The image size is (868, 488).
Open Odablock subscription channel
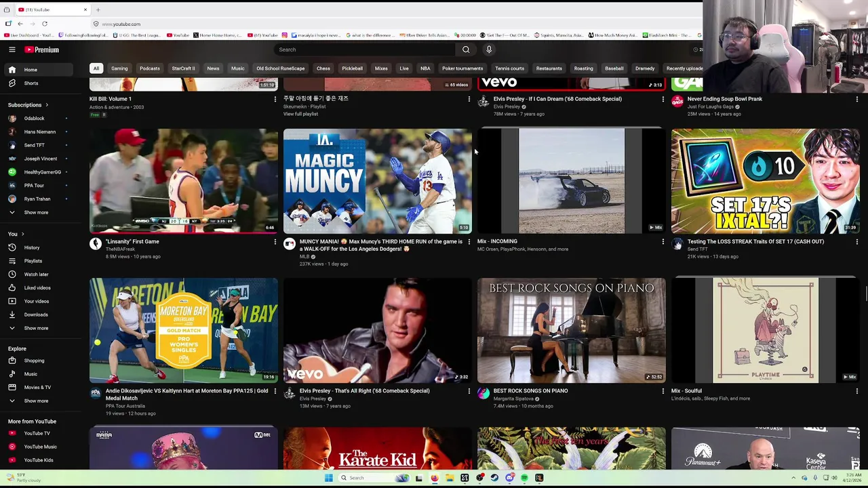coord(38,119)
